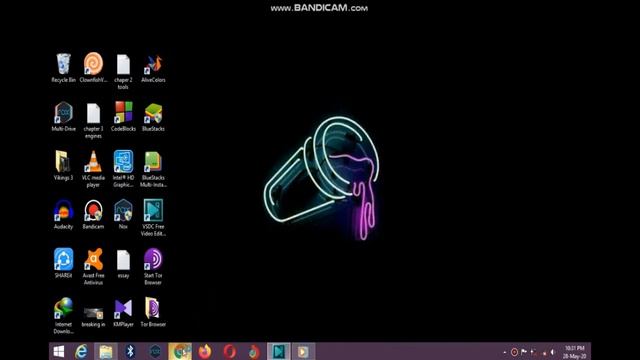Select the Multi-Drive desktop shortcut

tap(63, 116)
